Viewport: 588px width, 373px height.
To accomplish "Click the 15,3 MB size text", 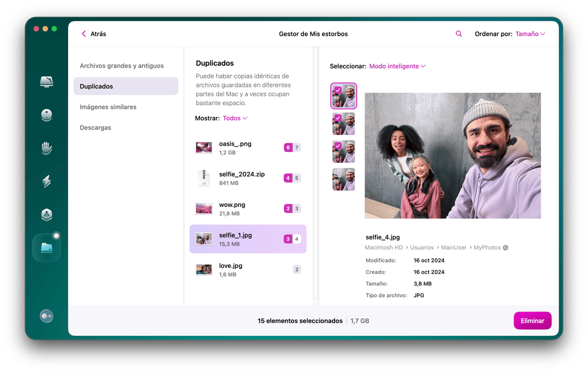I will click(x=229, y=244).
